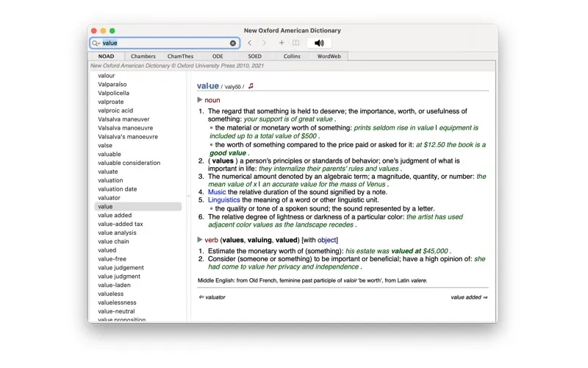Select 'Valparaíso' in the word list
The height and width of the screenshot is (368, 588).
pos(112,84)
